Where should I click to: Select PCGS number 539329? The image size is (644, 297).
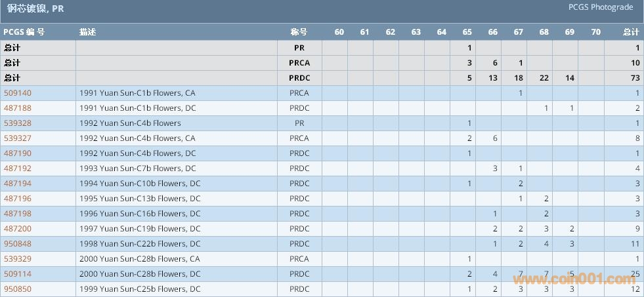(x=18, y=259)
